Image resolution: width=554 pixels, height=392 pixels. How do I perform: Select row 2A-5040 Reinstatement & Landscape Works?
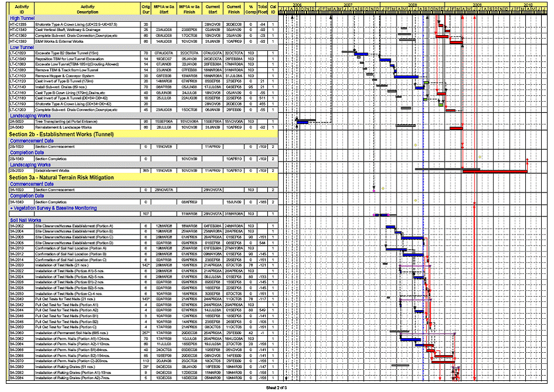click(88, 126)
